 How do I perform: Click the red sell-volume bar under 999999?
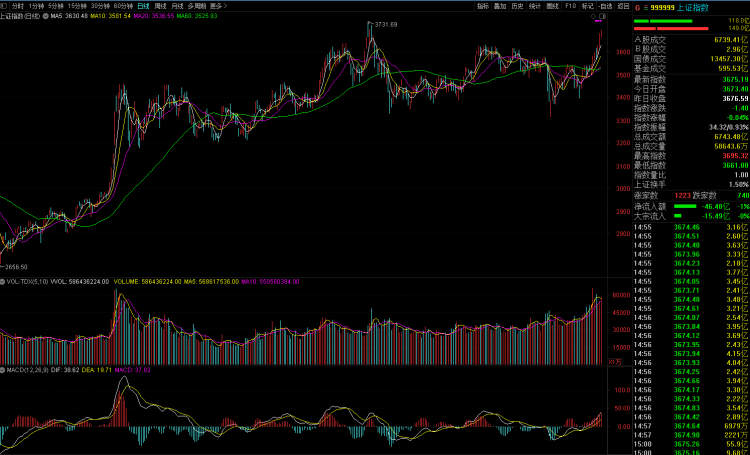point(671,29)
